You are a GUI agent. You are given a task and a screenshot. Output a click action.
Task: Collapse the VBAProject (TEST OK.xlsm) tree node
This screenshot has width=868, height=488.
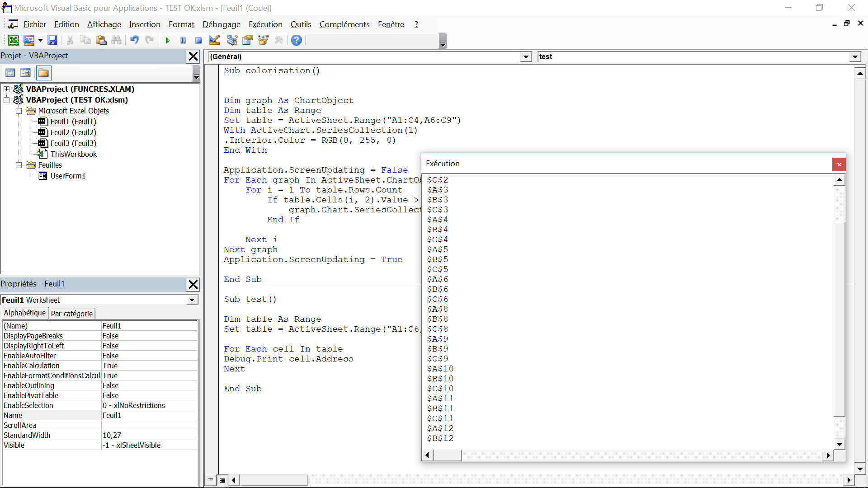point(7,100)
